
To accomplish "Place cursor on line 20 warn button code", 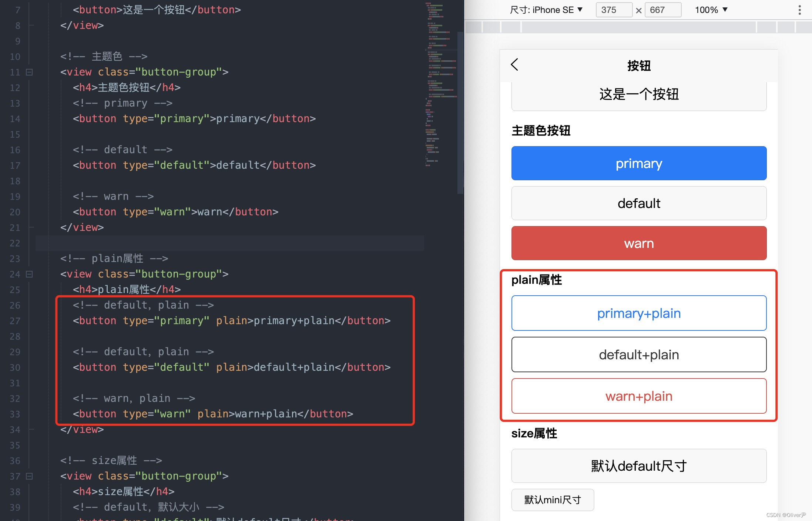I will click(175, 212).
